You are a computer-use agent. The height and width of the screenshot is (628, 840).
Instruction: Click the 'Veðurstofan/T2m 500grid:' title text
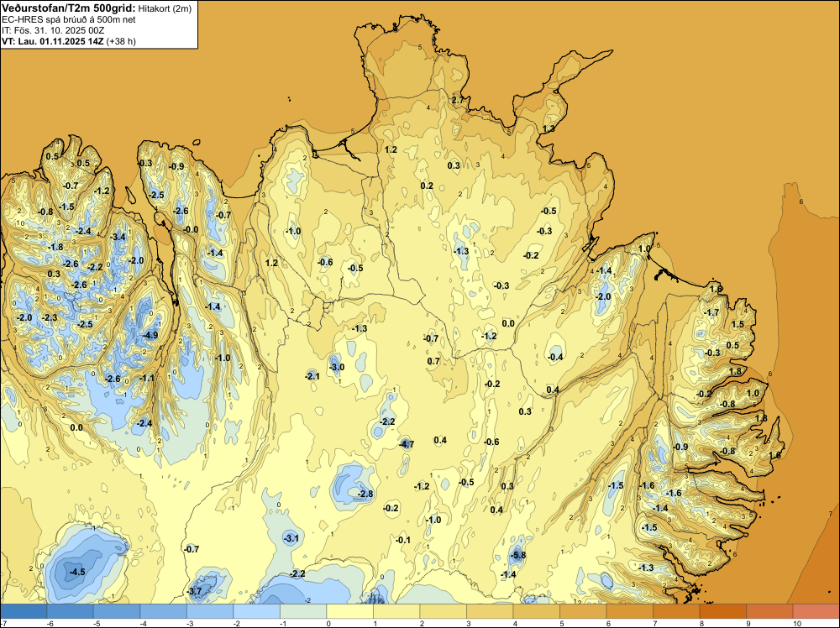68,8
